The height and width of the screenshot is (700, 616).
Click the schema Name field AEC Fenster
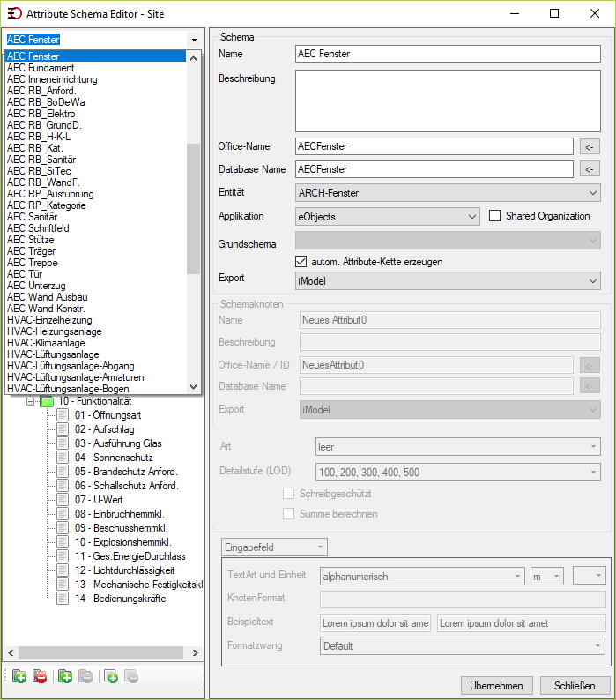(x=448, y=54)
